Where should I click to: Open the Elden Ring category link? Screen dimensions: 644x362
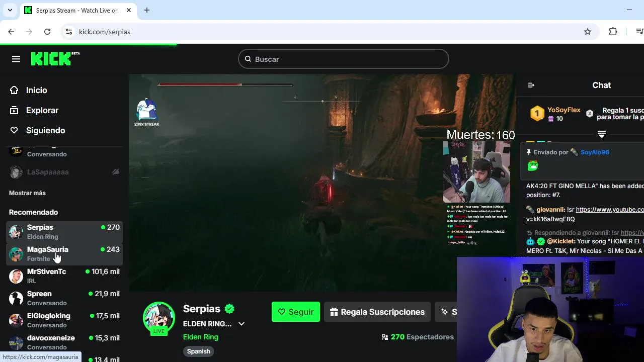point(201,337)
